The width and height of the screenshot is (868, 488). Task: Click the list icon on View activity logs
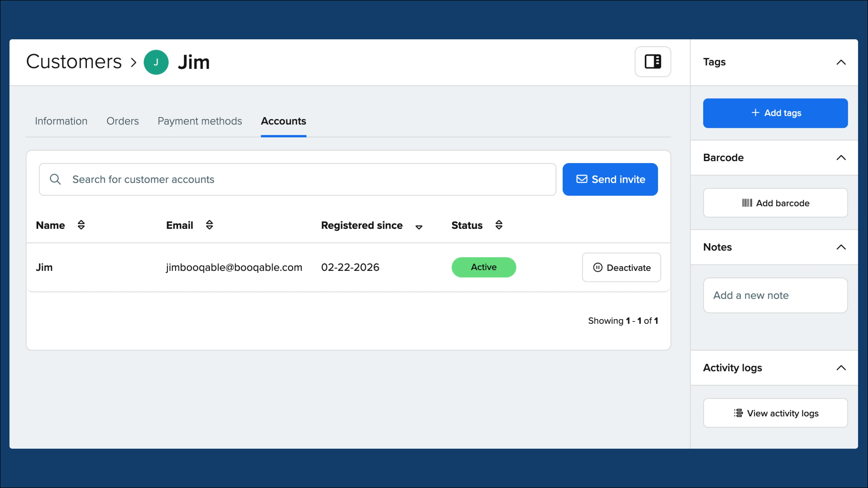coord(738,413)
